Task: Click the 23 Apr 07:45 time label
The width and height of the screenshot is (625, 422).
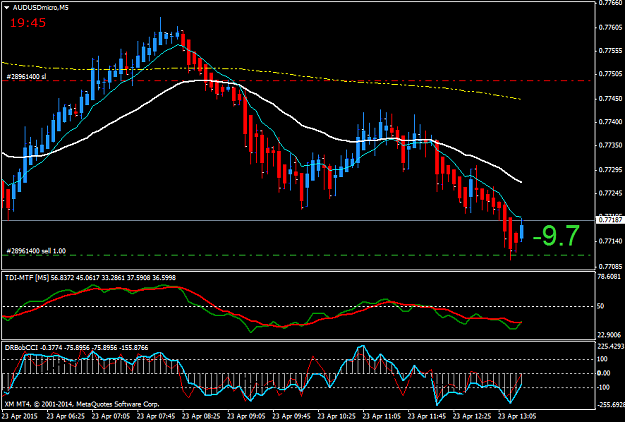Action: (156, 416)
